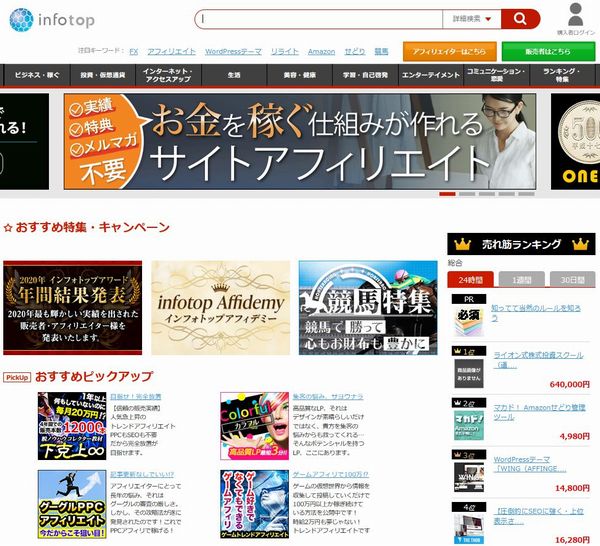Click the 競馬 keyword link

click(x=381, y=51)
